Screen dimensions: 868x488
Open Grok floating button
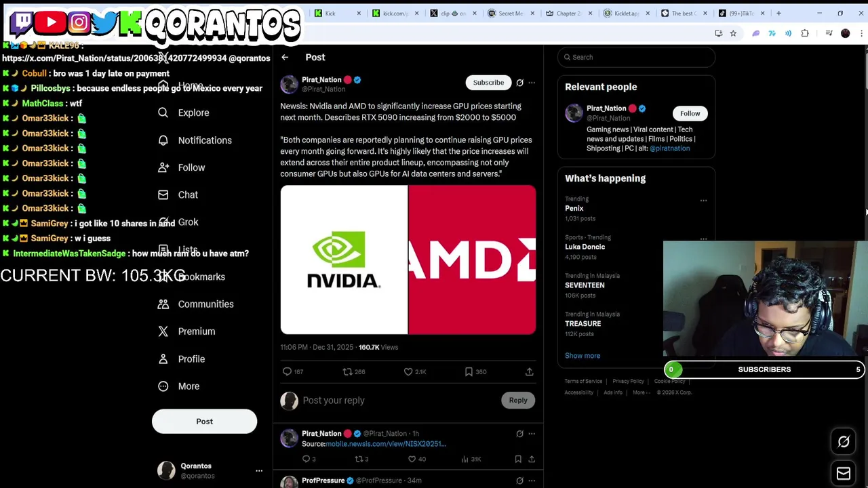click(844, 442)
